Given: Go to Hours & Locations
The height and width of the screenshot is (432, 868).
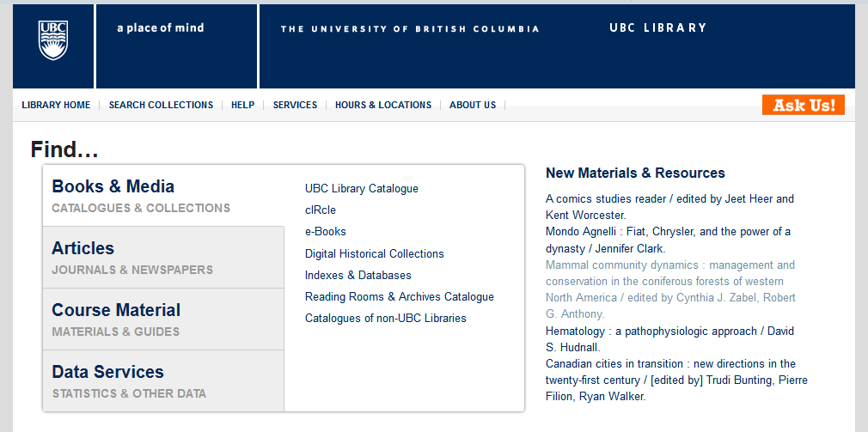Looking at the screenshot, I should tap(383, 105).
